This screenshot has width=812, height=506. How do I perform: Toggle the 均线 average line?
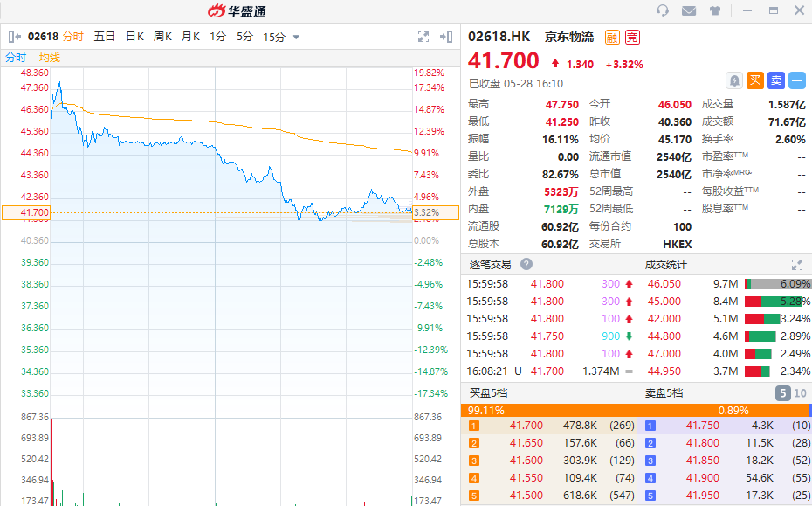coord(50,58)
